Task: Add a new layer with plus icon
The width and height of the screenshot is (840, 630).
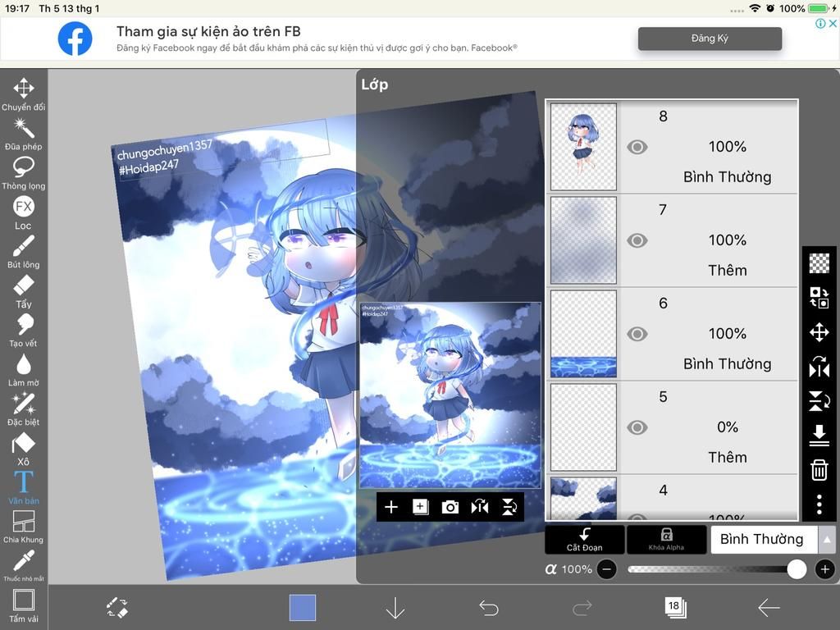Action: [x=391, y=507]
